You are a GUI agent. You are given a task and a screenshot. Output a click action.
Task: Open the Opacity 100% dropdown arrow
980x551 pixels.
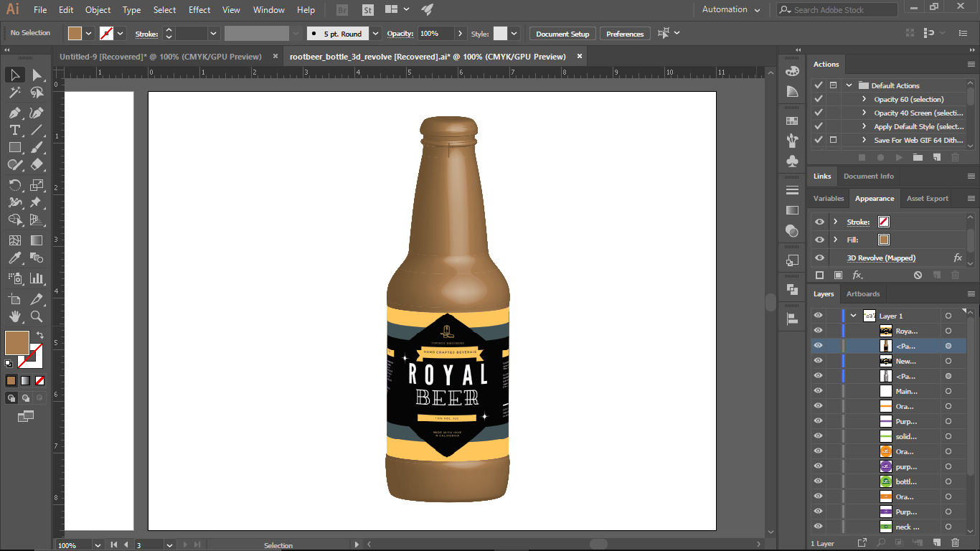point(460,33)
